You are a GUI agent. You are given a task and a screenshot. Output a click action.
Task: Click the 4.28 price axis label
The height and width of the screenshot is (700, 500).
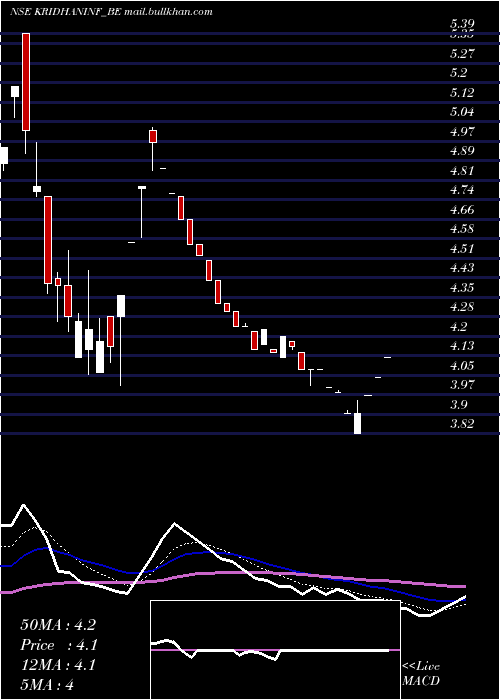(462, 307)
